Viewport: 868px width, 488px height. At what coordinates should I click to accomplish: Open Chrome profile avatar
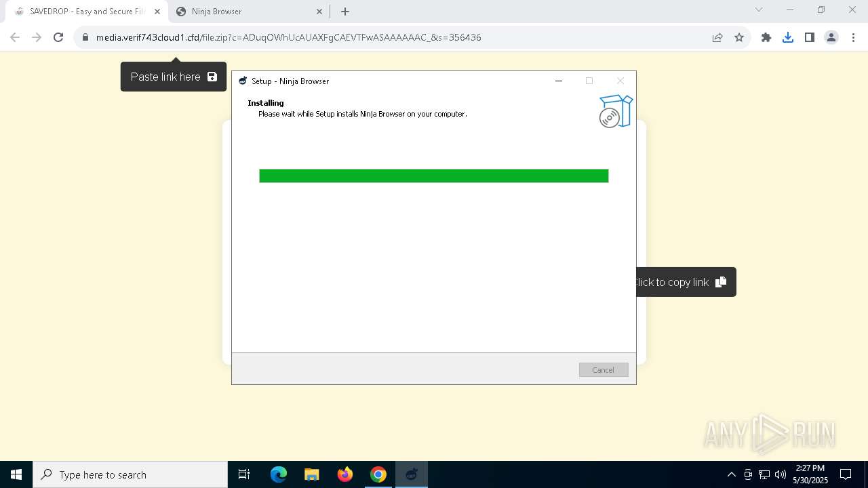[831, 37]
